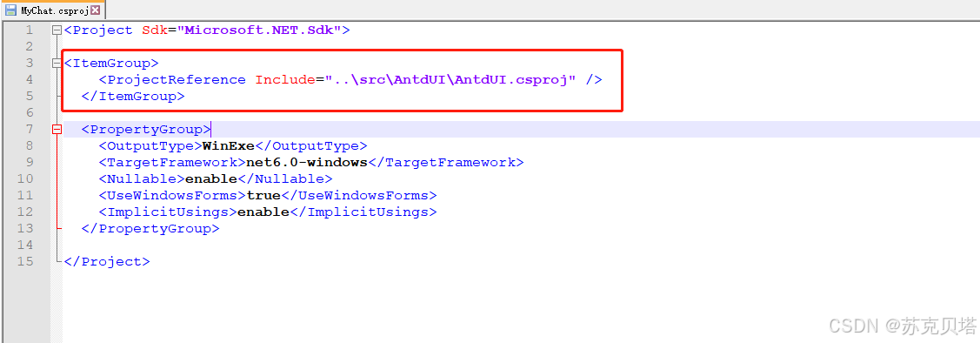Click the Include attribute name
The height and width of the screenshot is (343, 980).
coord(284,79)
